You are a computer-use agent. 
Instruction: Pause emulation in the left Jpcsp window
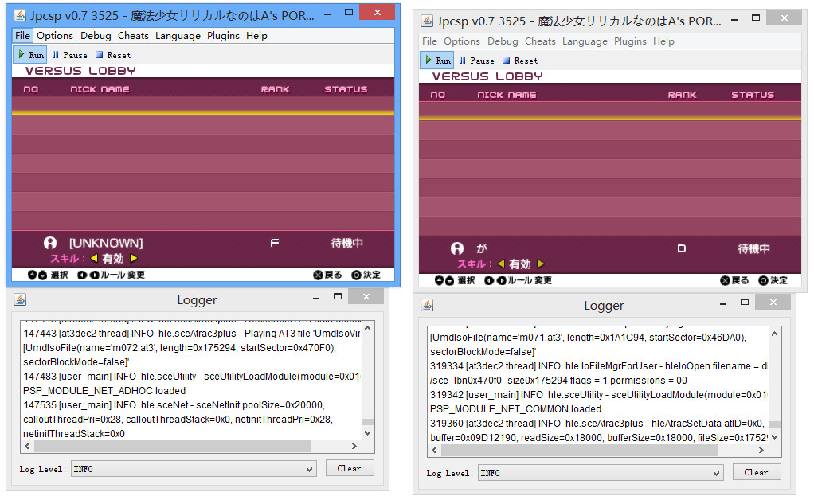pyautogui.click(x=69, y=55)
